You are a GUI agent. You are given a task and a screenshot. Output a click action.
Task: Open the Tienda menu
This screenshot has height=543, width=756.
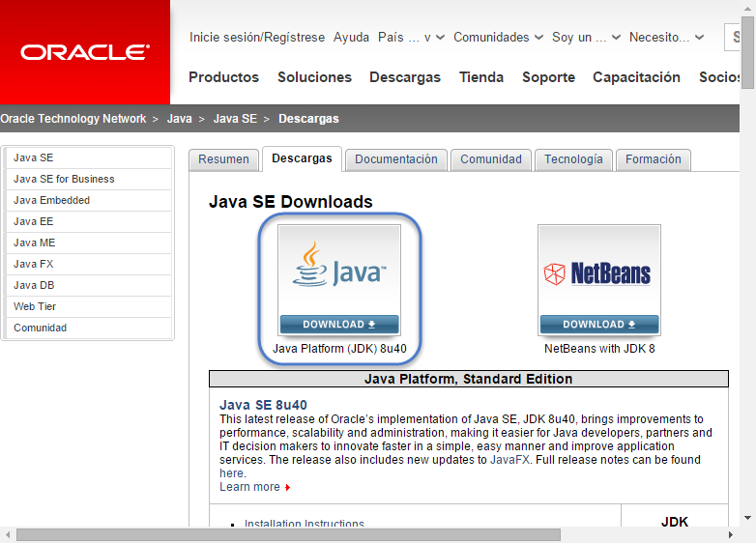tap(481, 77)
